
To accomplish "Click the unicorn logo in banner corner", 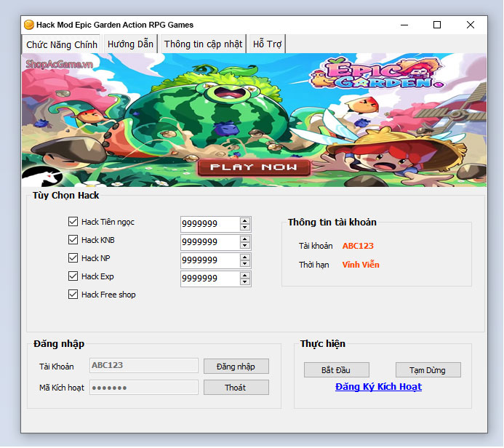I will 41,177.
